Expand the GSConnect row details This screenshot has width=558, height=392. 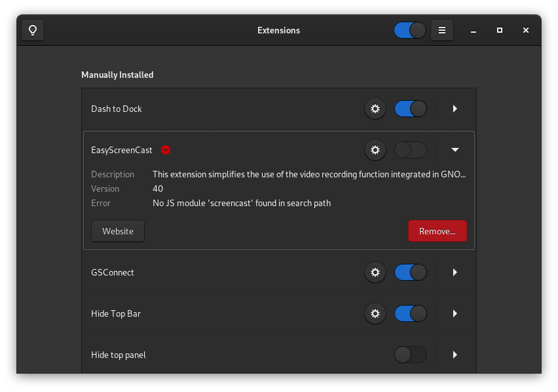(x=455, y=272)
